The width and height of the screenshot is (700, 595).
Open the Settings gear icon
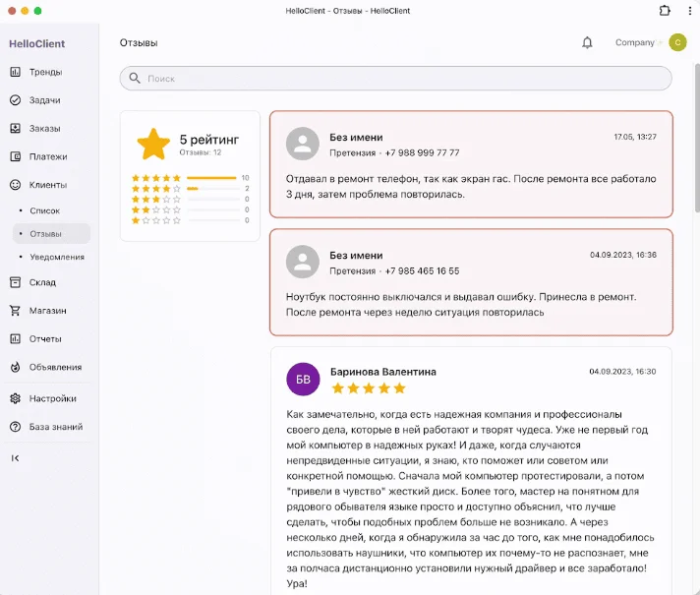tap(15, 398)
